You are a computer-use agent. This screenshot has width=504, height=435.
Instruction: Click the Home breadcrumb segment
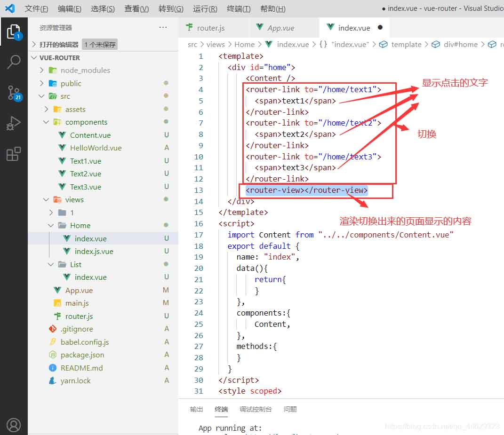[x=244, y=44]
